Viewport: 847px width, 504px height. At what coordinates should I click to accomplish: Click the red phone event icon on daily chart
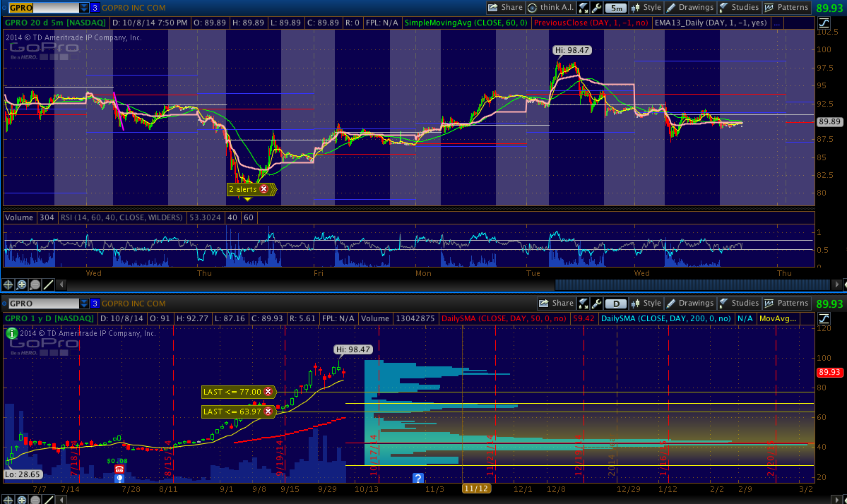(119, 469)
